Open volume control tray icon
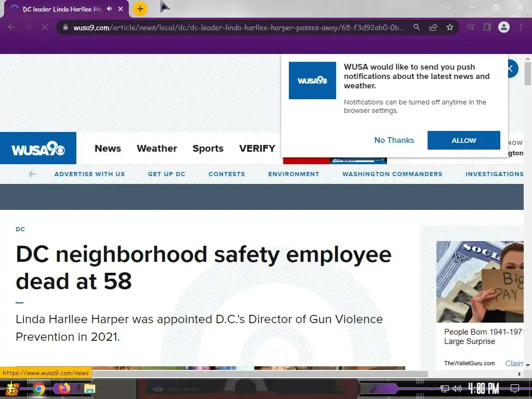Image resolution: width=532 pixels, height=399 pixels. [x=457, y=389]
